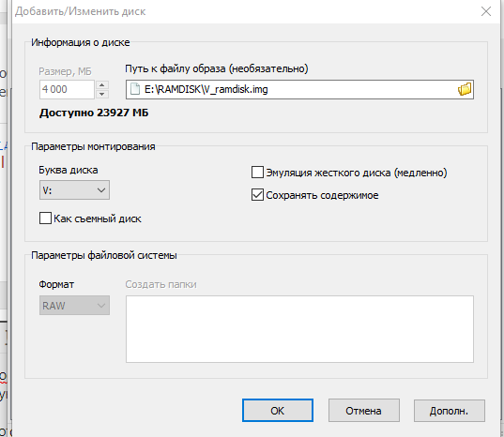
Task: Uncheck Сохранять содержимое checkbox
Action: [x=257, y=195]
